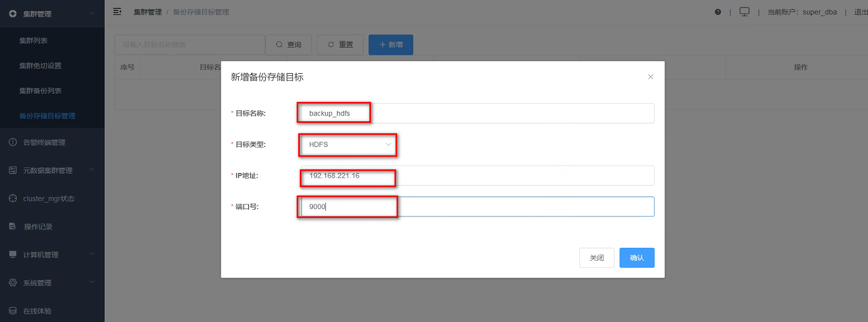Click the 告警终端管理 icon
Image resolution: width=868 pixels, height=322 pixels.
(13, 142)
